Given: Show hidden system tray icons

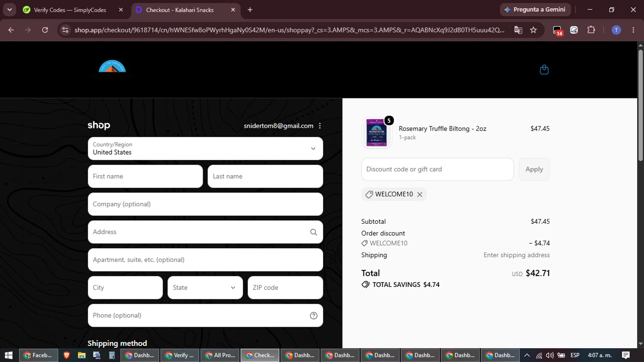Looking at the screenshot, I should point(527,356).
